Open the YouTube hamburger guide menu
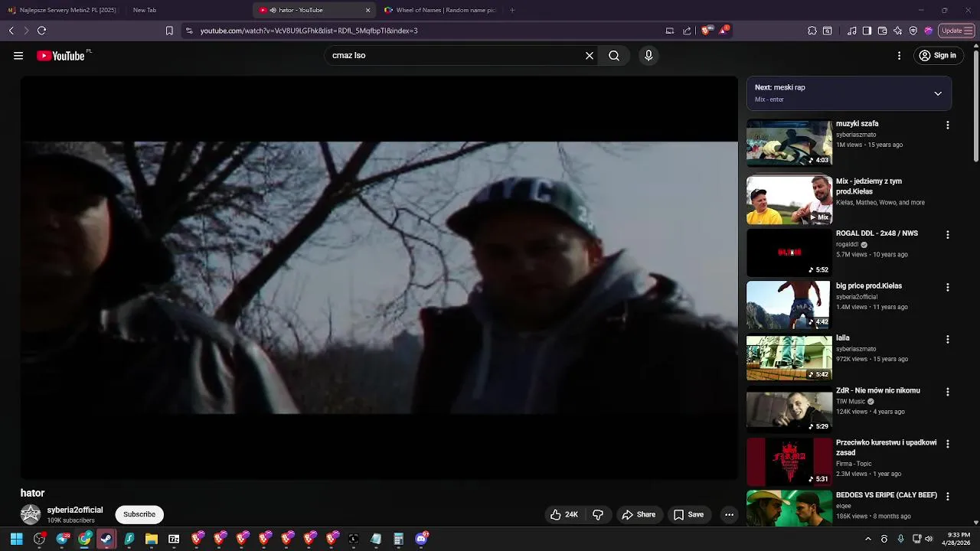This screenshot has width=980, height=551. click(18, 55)
